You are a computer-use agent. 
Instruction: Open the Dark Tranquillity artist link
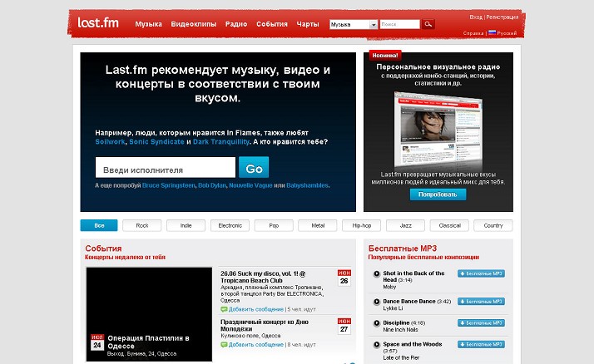[x=220, y=142]
